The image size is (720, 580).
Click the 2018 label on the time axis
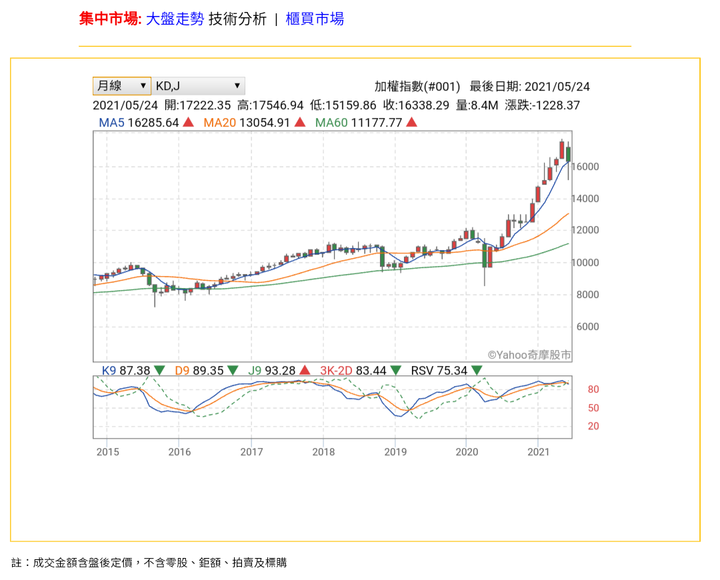point(324,452)
